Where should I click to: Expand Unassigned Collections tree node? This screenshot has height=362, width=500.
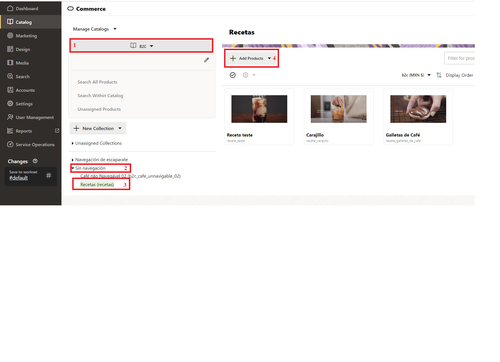72,143
